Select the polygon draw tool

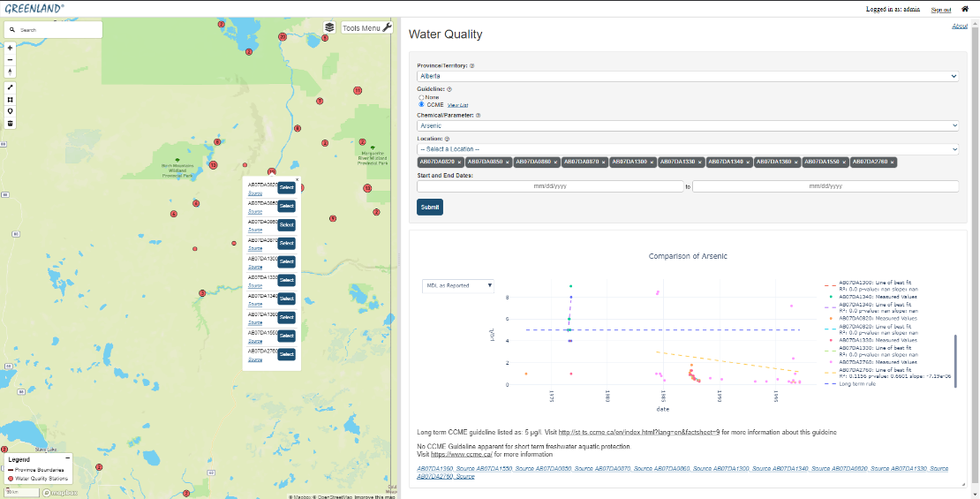coord(11,100)
